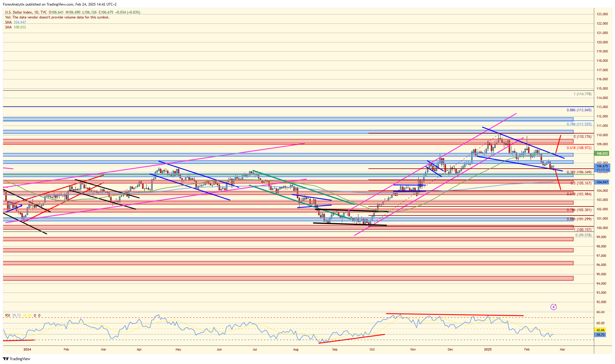
Task: Click the Nov time axis label
Action: click(413, 349)
